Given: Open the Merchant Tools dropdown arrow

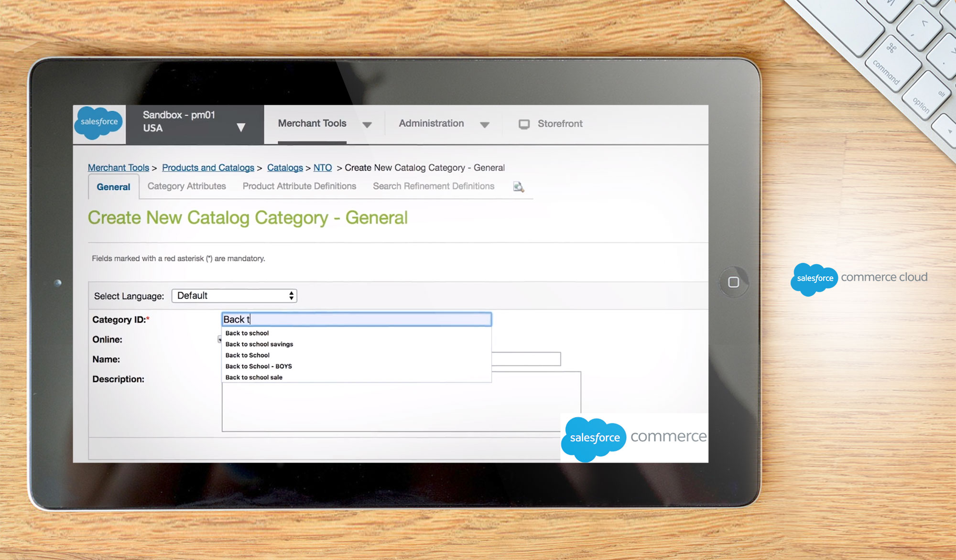Looking at the screenshot, I should [x=367, y=125].
